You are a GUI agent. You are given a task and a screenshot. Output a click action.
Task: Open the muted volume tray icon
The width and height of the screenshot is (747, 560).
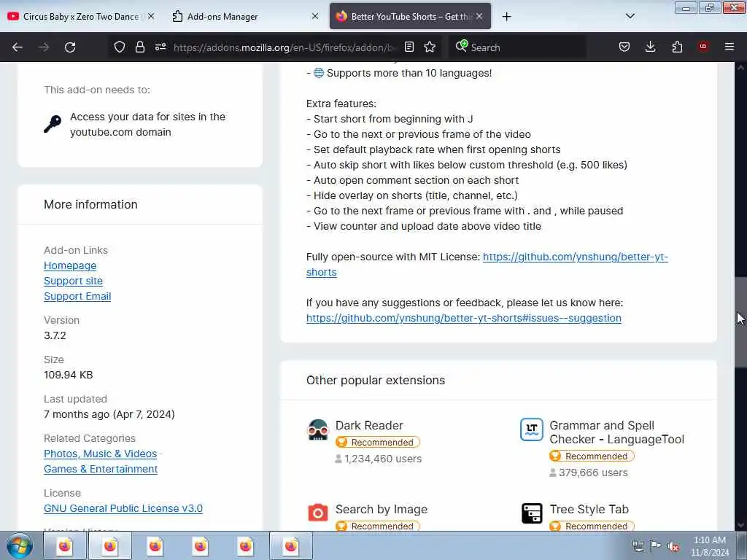(x=673, y=547)
